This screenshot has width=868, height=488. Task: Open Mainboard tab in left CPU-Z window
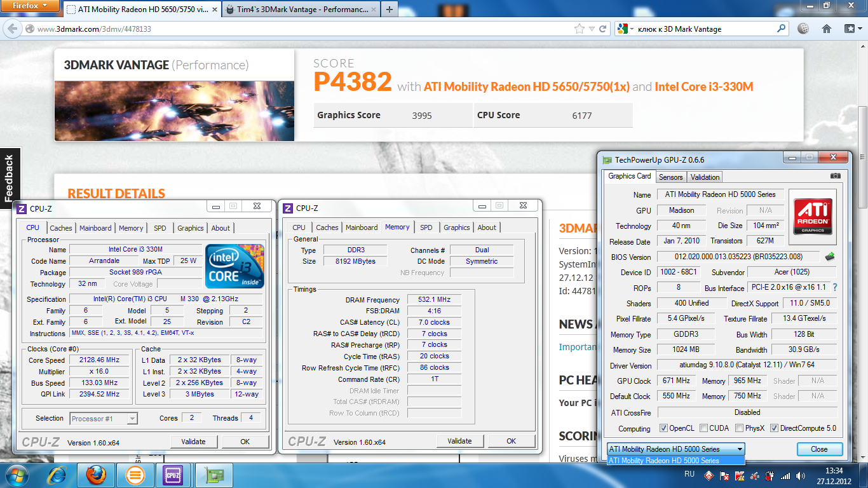95,228
